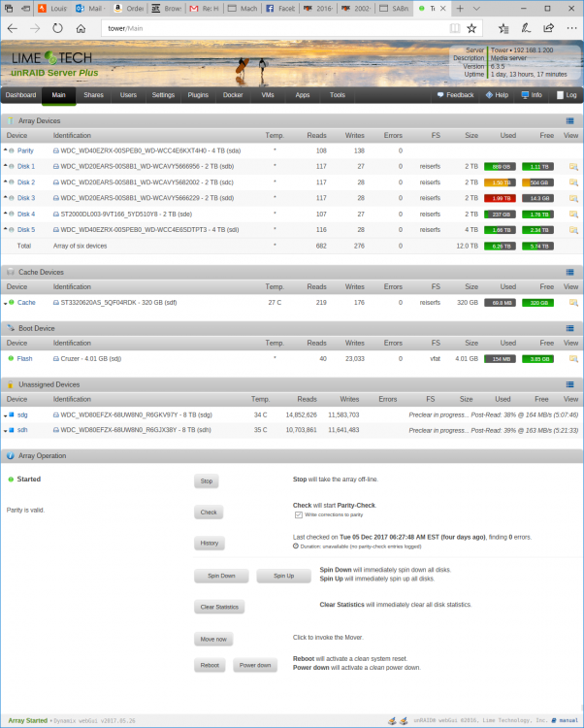Open the Dashboard tab
The width and height of the screenshot is (584, 728).
pos(21,95)
